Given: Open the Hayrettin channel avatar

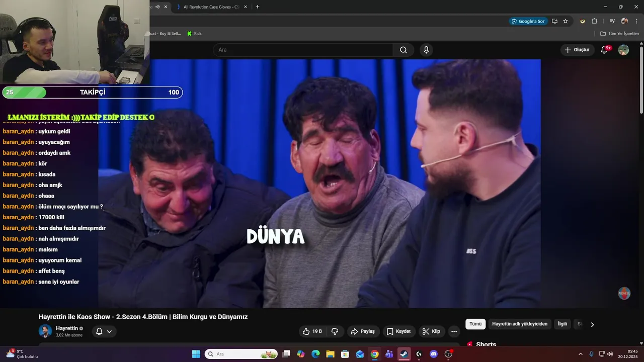Looking at the screenshot, I should 45,331.
